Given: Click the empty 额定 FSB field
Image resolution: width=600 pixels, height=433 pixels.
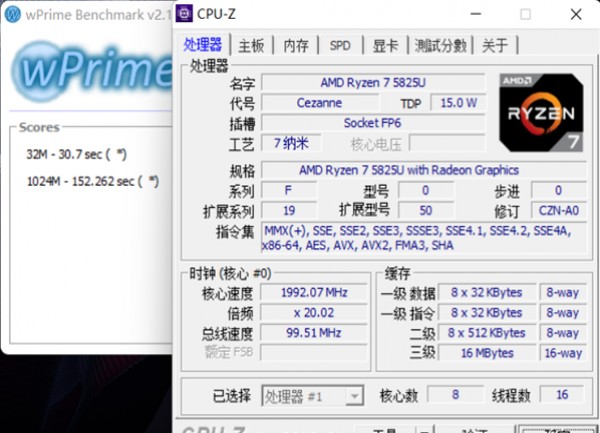Looking at the screenshot, I should pos(314,353).
